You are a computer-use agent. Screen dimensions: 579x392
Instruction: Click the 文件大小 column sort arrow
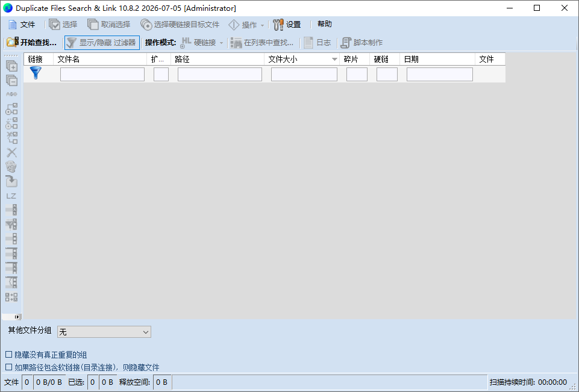(334, 59)
